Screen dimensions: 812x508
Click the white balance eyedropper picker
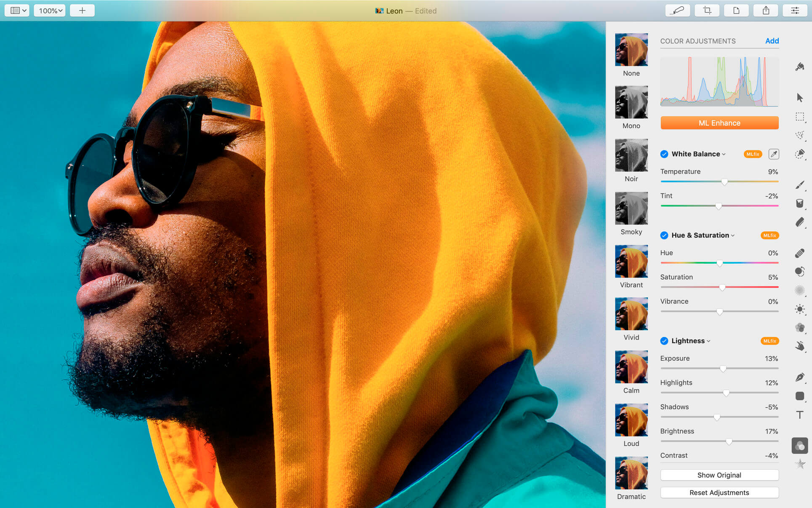coord(774,154)
